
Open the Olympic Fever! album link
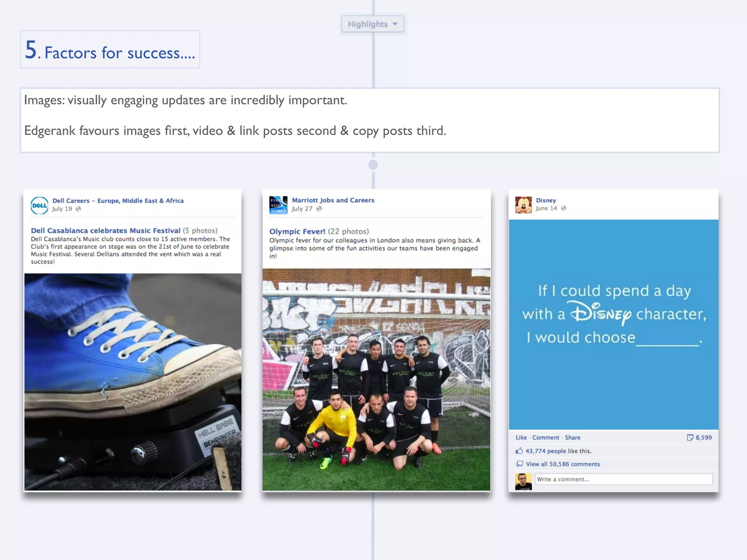297,232
